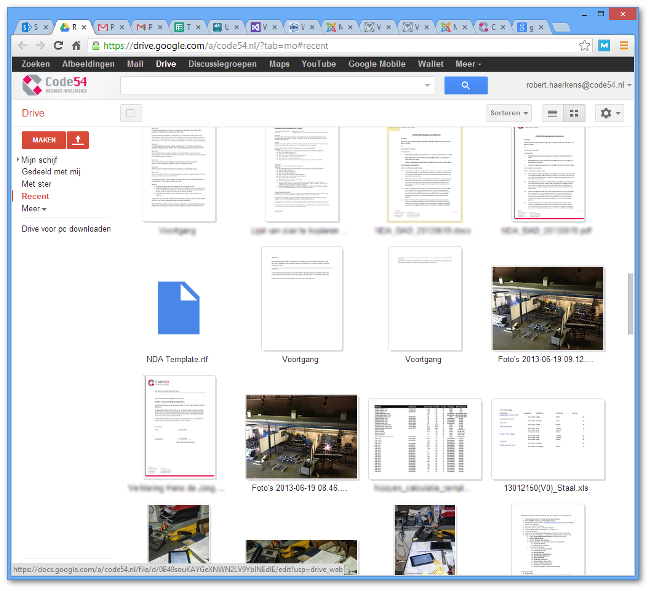Open the Sorteren dropdown

click(x=509, y=113)
